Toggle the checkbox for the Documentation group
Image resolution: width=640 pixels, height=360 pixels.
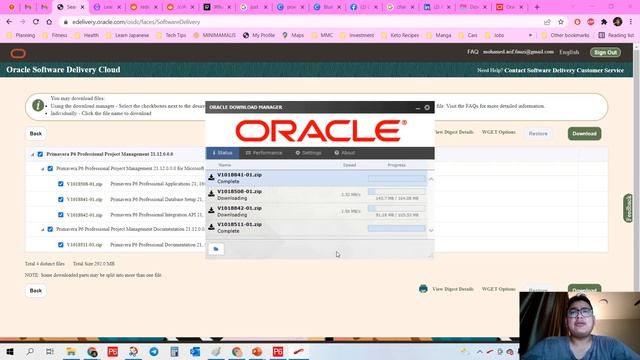tap(50, 229)
